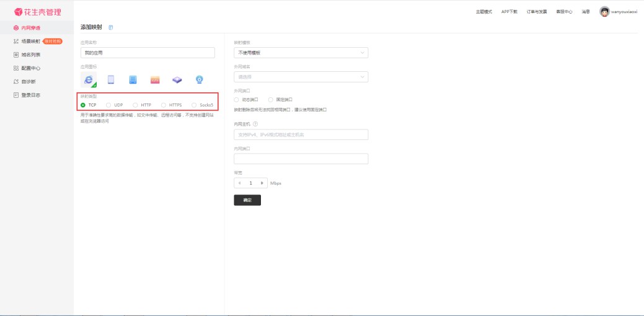
Task: Choose the purple layered-box application icon
Action: [177, 79]
